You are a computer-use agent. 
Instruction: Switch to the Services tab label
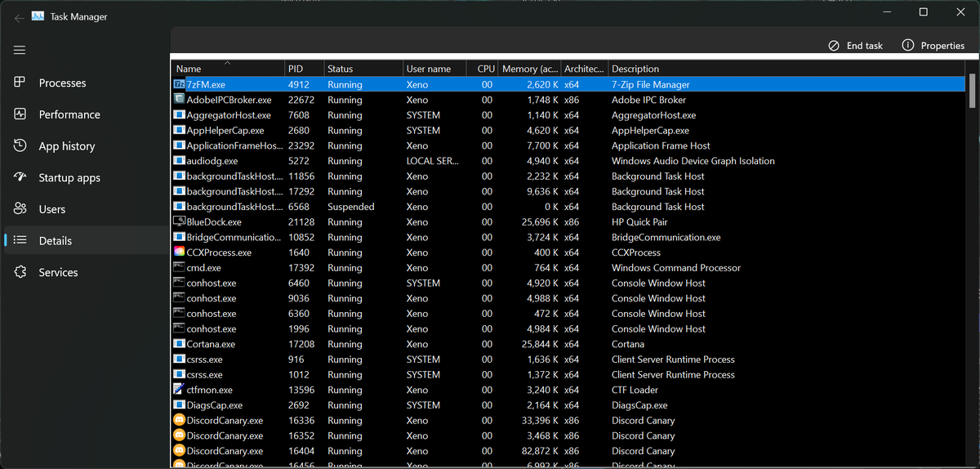click(59, 272)
